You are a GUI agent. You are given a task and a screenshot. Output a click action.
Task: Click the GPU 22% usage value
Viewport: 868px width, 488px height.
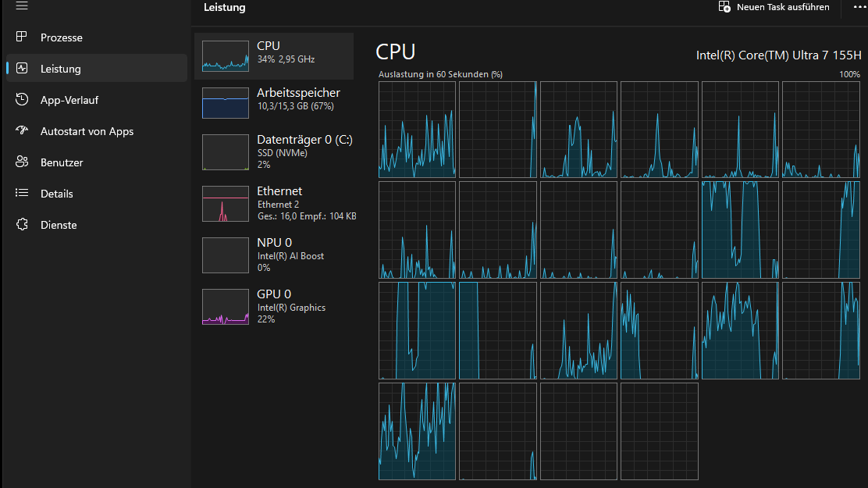[265, 319]
